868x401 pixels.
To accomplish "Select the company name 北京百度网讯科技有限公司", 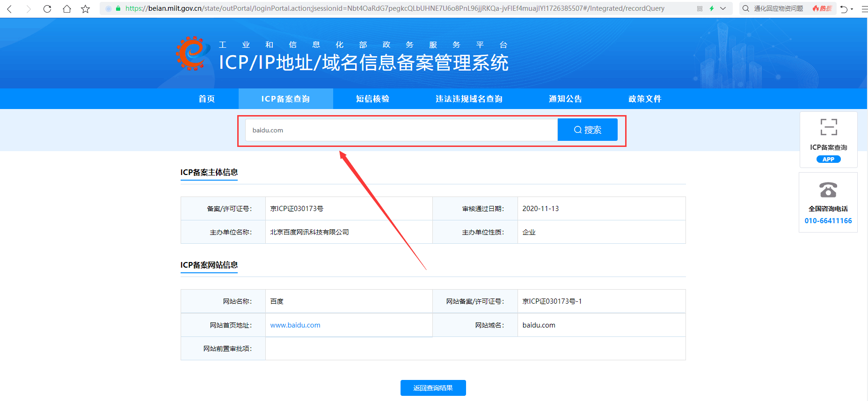I will pos(309,232).
